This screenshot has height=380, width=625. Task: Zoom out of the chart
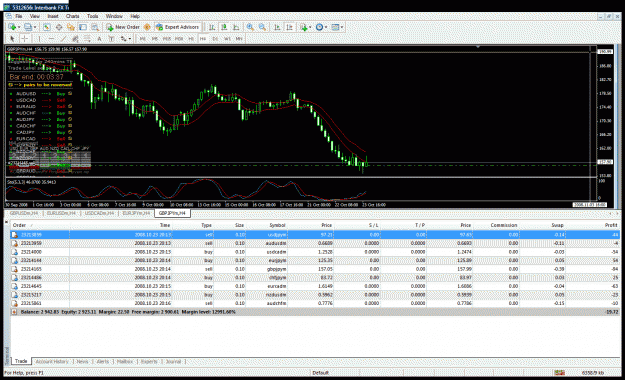262,27
